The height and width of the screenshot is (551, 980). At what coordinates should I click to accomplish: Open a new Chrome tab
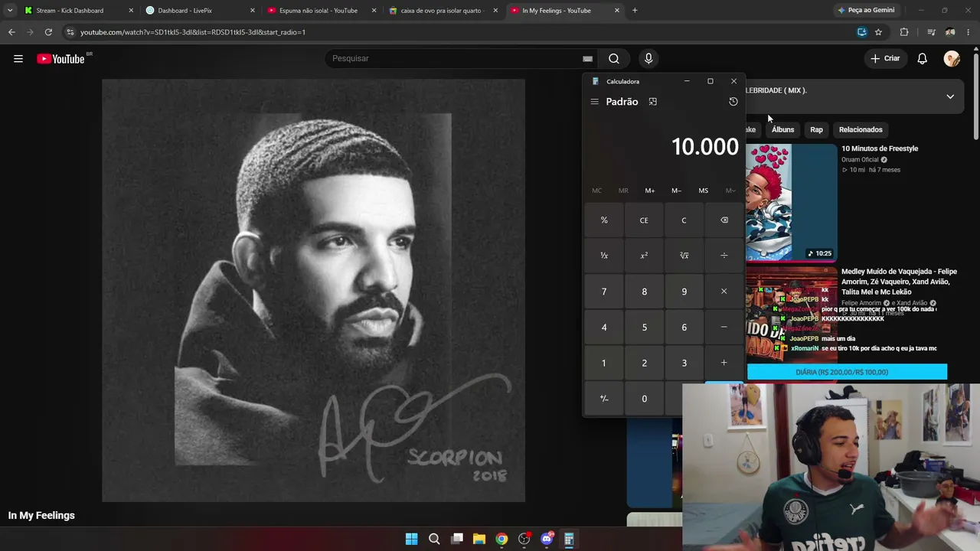[635, 11]
